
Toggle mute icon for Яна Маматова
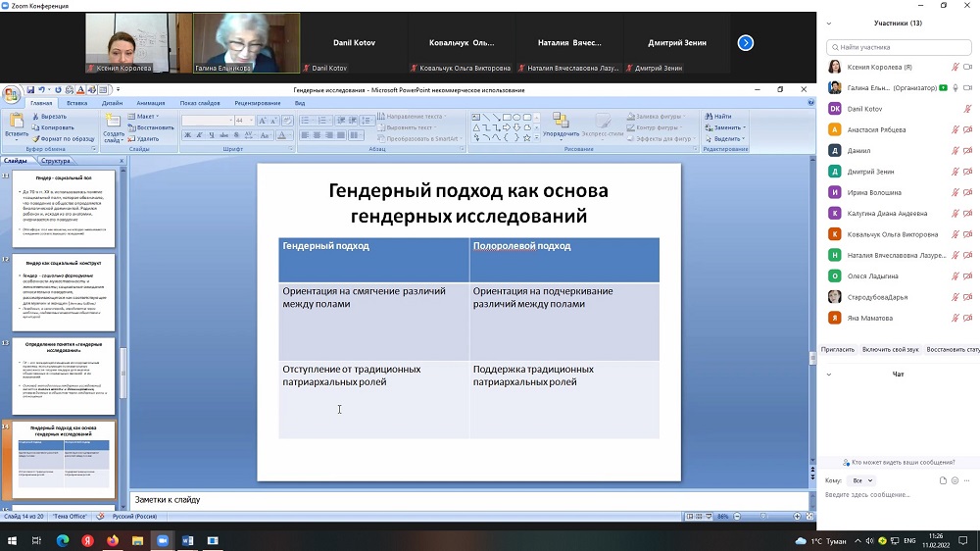pos(955,318)
